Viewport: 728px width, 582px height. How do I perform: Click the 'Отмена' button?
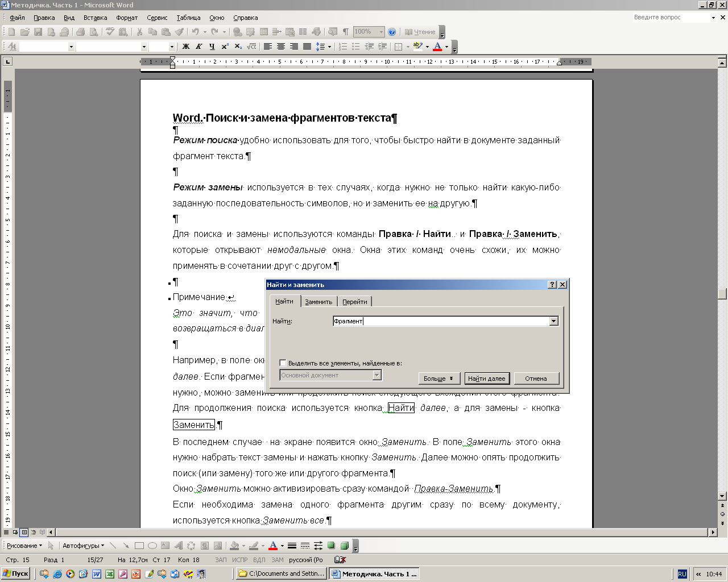coord(536,378)
